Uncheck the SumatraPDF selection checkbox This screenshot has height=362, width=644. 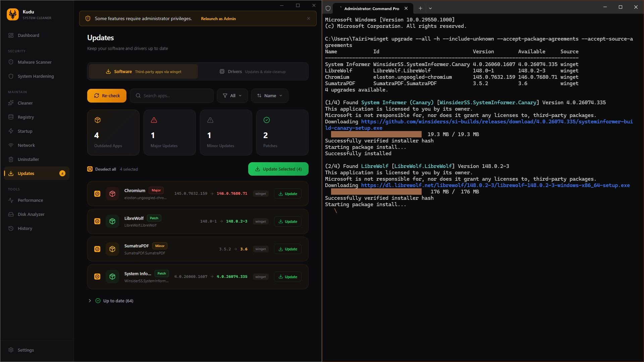pos(97,249)
